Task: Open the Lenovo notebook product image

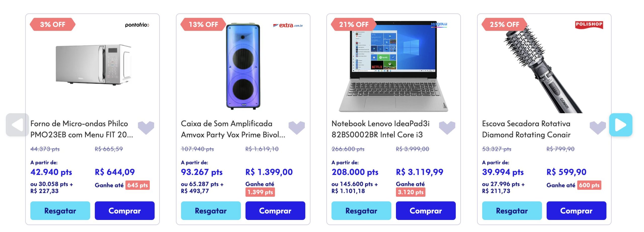Action: coord(393,67)
